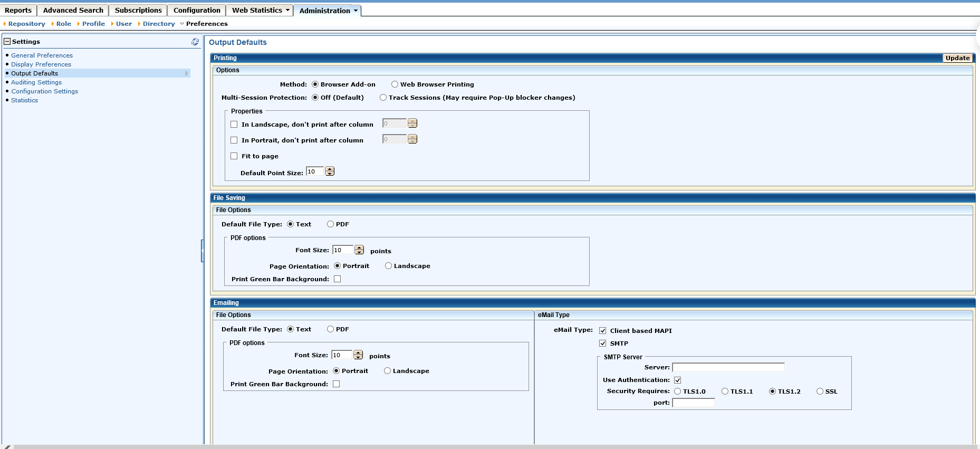Click the SMTP Server input field
This screenshot has width=980, height=449.
pyautogui.click(x=728, y=367)
